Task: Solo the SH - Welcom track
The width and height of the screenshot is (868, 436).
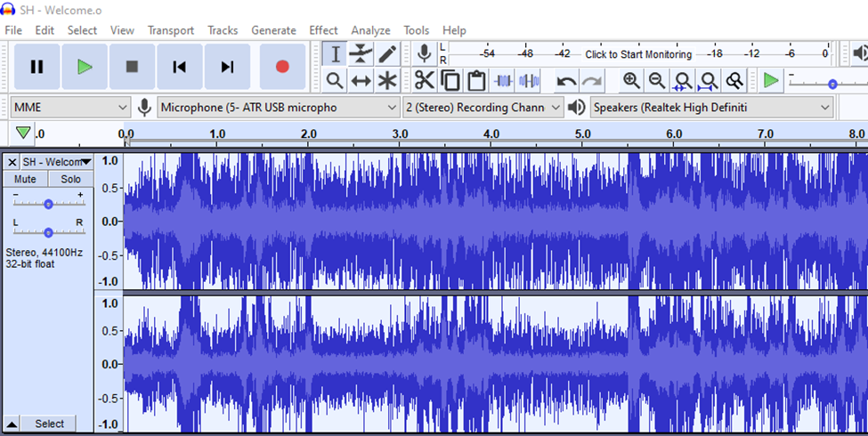Action: point(70,179)
